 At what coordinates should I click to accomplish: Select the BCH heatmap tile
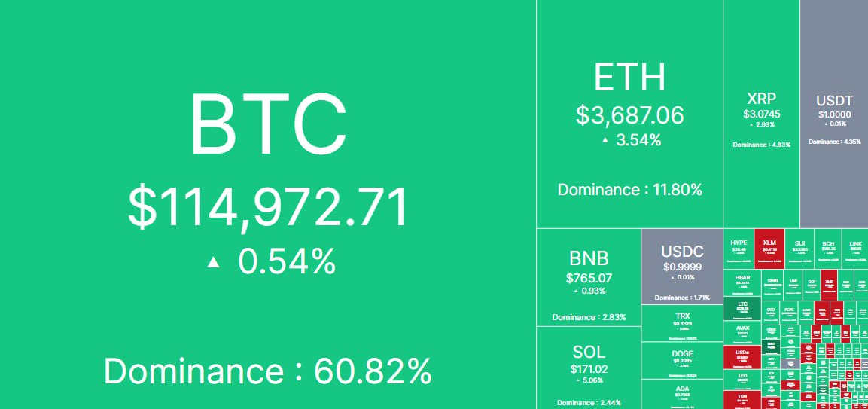828,249
